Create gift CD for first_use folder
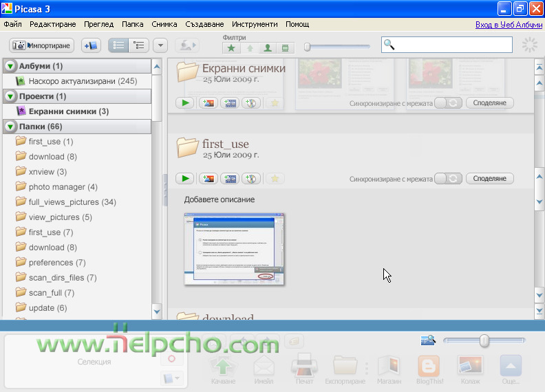This screenshot has width=545, height=392. [x=251, y=179]
